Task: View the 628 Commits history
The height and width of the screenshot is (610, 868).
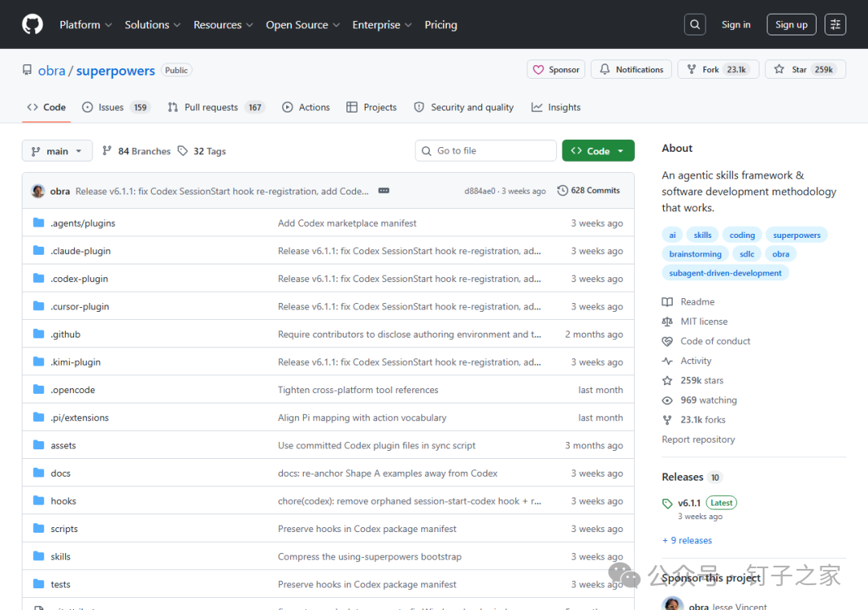Action: coord(588,190)
